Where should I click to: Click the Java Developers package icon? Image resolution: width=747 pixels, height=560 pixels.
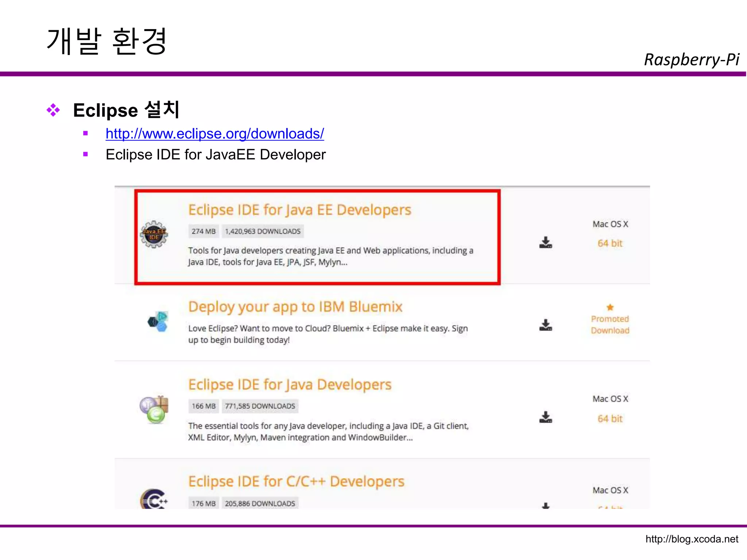(154, 410)
